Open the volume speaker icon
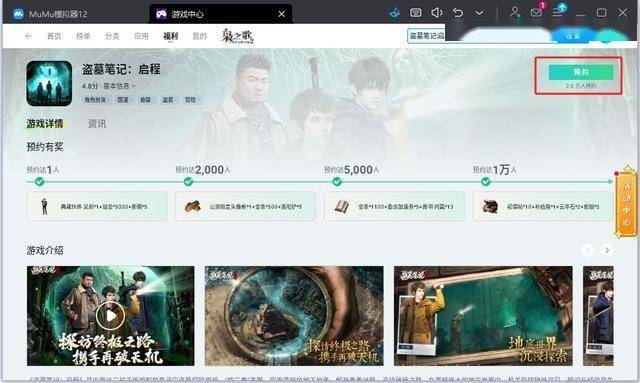This screenshot has height=383, width=640. tap(436, 13)
